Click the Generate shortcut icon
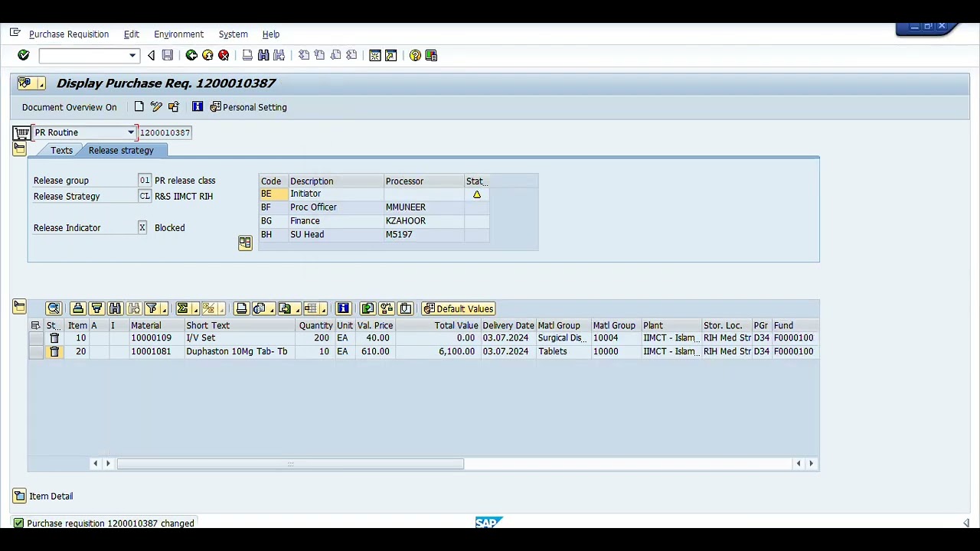The width and height of the screenshot is (980, 551). click(391, 55)
